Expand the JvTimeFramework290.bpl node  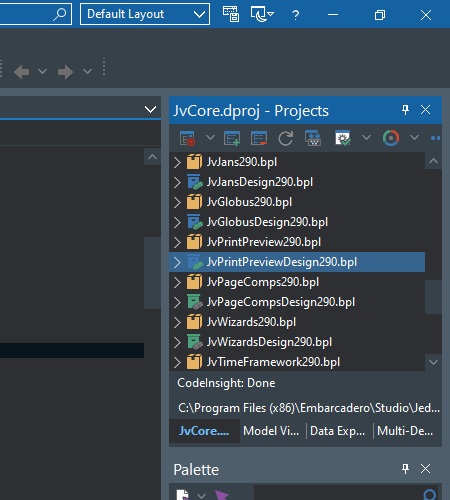(x=177, y=362)
